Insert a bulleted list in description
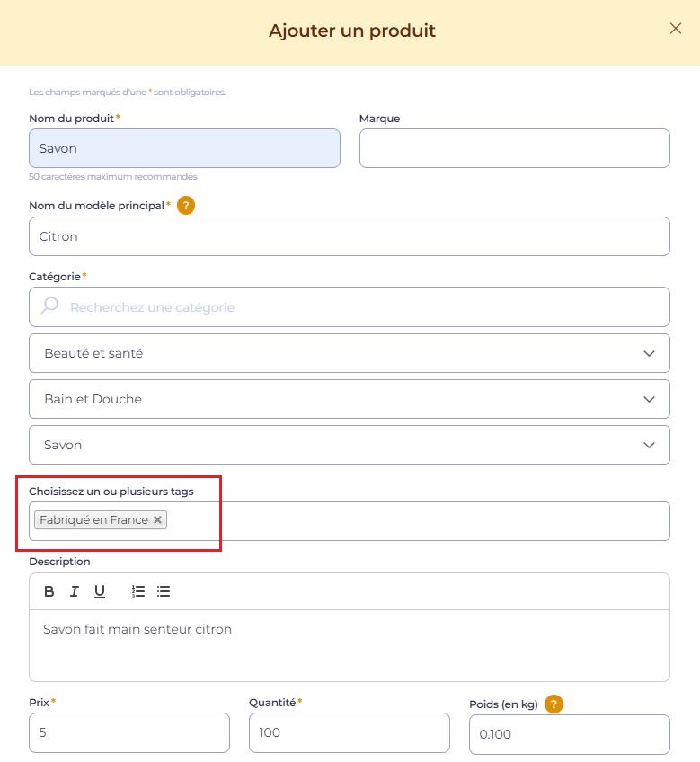 click(x=164, y=591)
